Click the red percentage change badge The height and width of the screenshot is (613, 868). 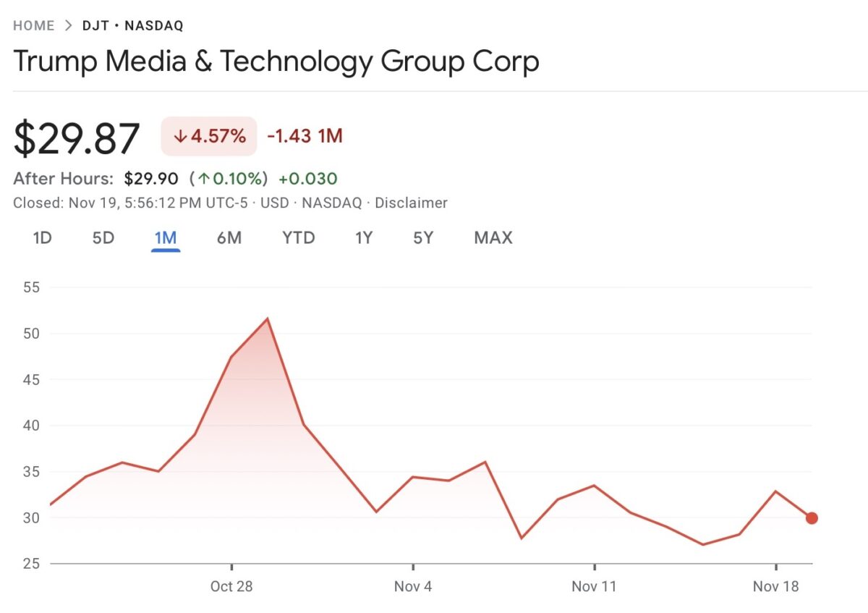point(208,136)
